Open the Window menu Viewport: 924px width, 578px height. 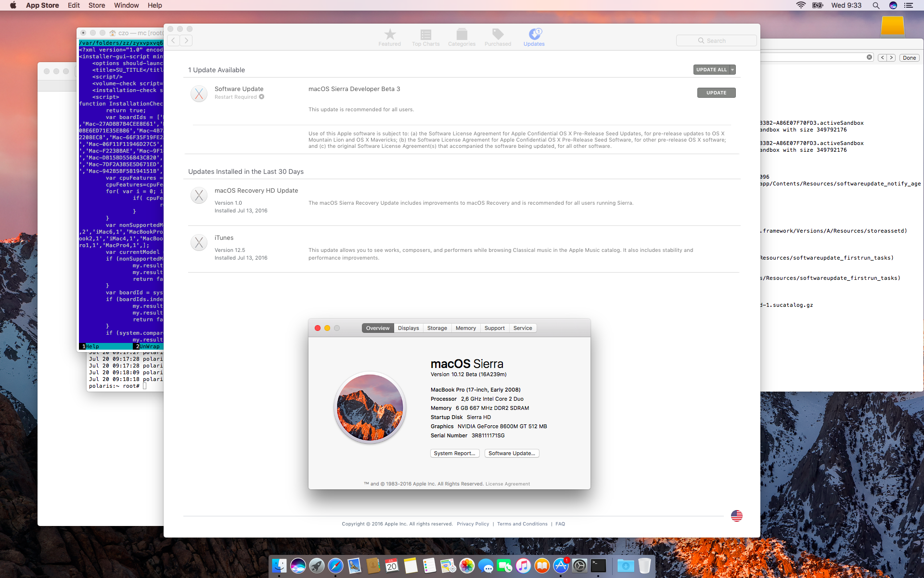pyautogui.click(x=127, y=5)
